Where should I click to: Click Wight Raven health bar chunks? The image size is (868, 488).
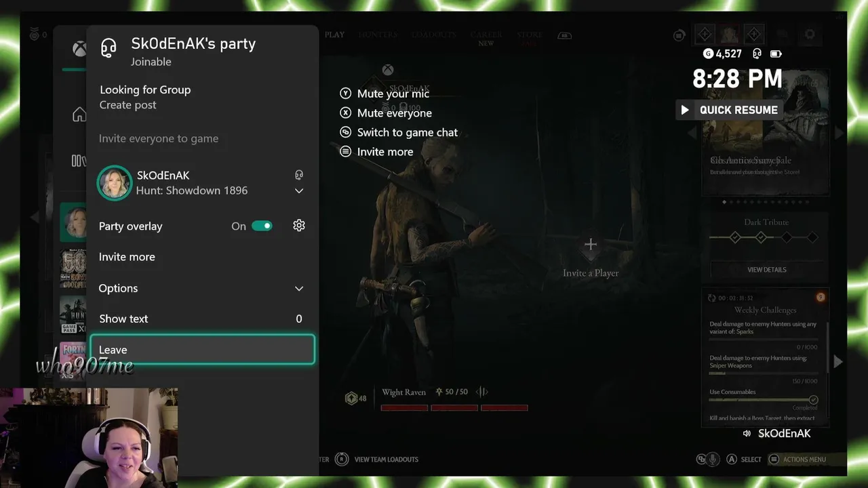click(454, 408)
